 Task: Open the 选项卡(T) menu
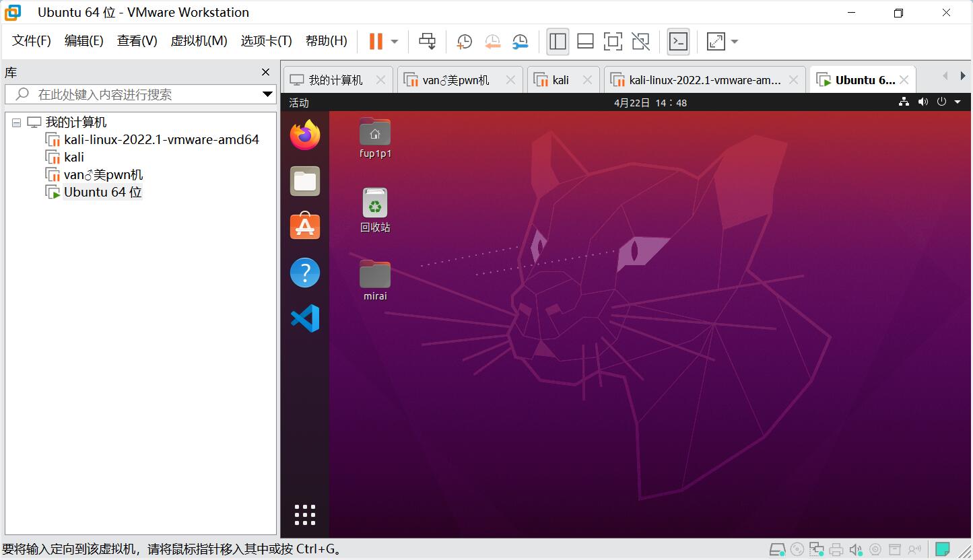pyautogui.click(x=266, y=41)
